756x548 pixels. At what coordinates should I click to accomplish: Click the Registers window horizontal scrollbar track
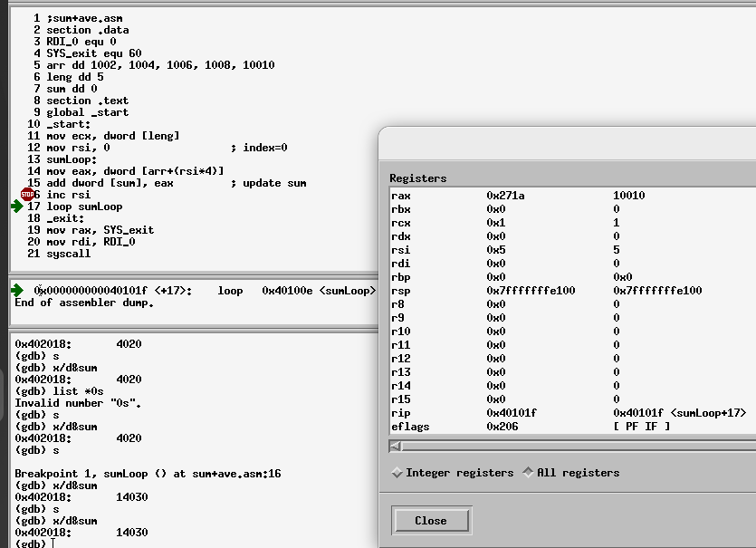point(579,447)
